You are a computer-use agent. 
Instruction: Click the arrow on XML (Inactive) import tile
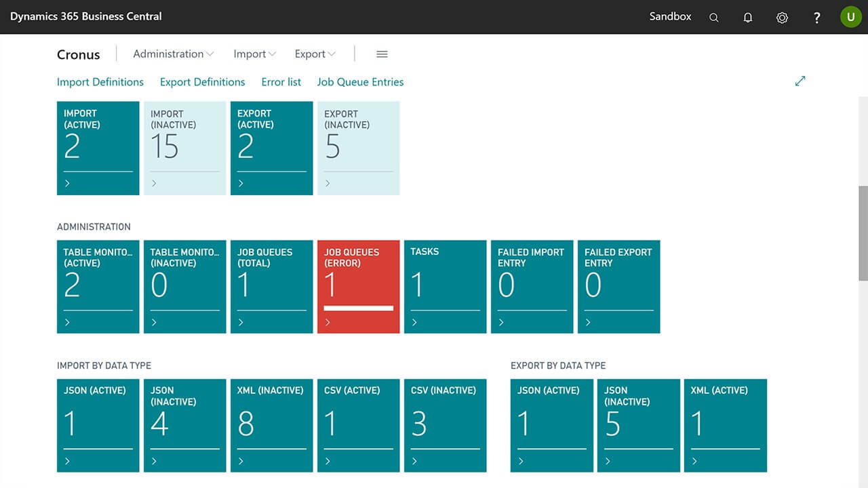241,461
